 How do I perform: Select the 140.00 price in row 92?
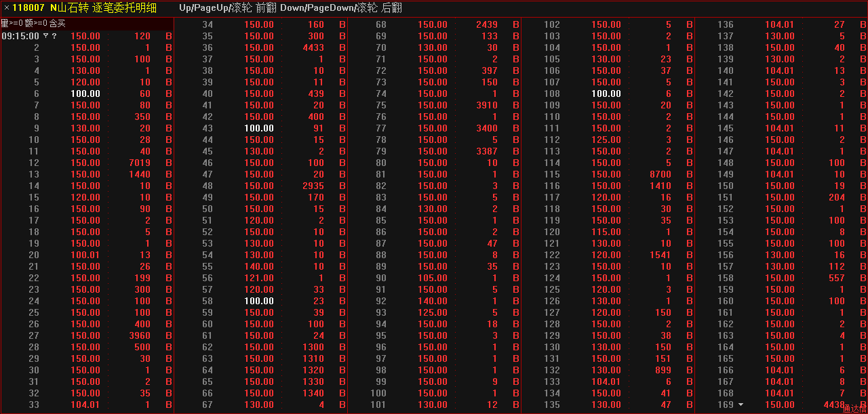(x=433, y=301)
